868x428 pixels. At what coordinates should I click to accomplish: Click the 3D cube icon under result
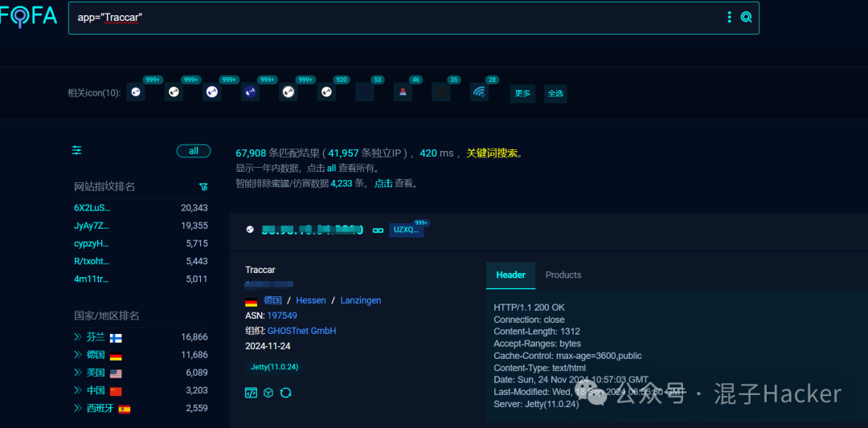(268, 393)
